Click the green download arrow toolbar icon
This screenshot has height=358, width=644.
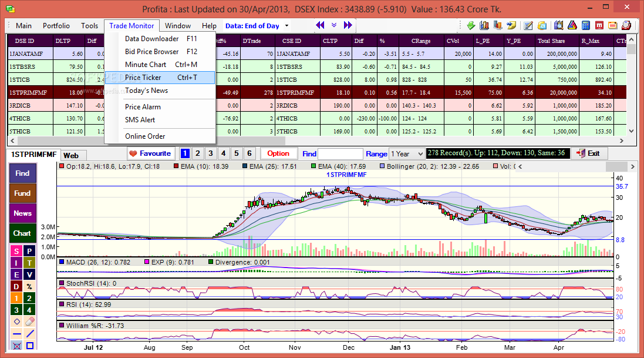[471, 25]
